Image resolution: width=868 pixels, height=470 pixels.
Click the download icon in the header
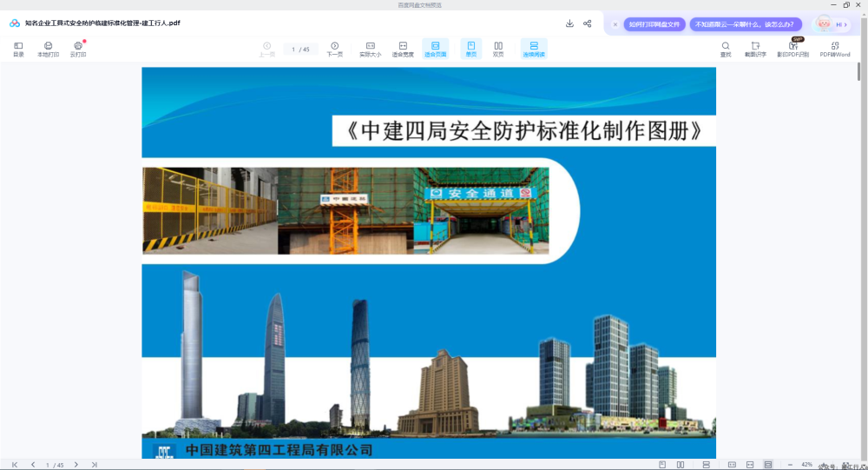[569, 23]
